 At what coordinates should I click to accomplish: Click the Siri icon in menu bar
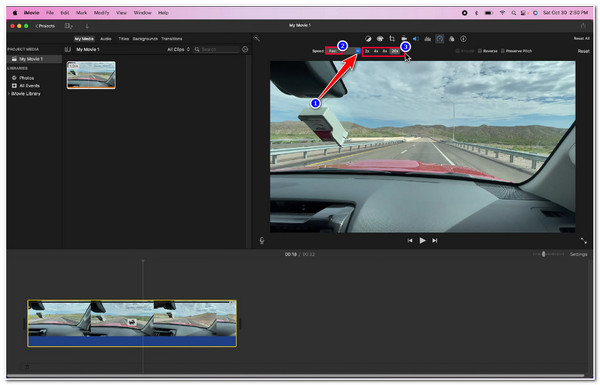pyautogui.click(x=535, y=13)
